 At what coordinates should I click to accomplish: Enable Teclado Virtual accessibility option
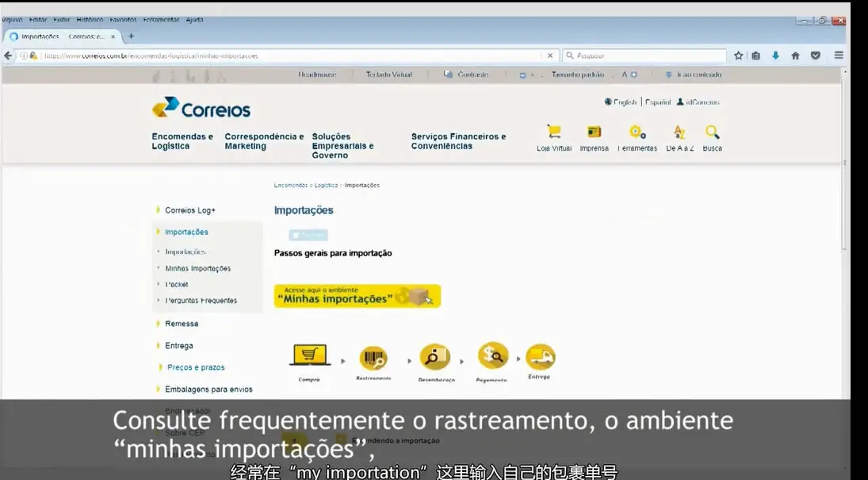click(x=388, y=75)
